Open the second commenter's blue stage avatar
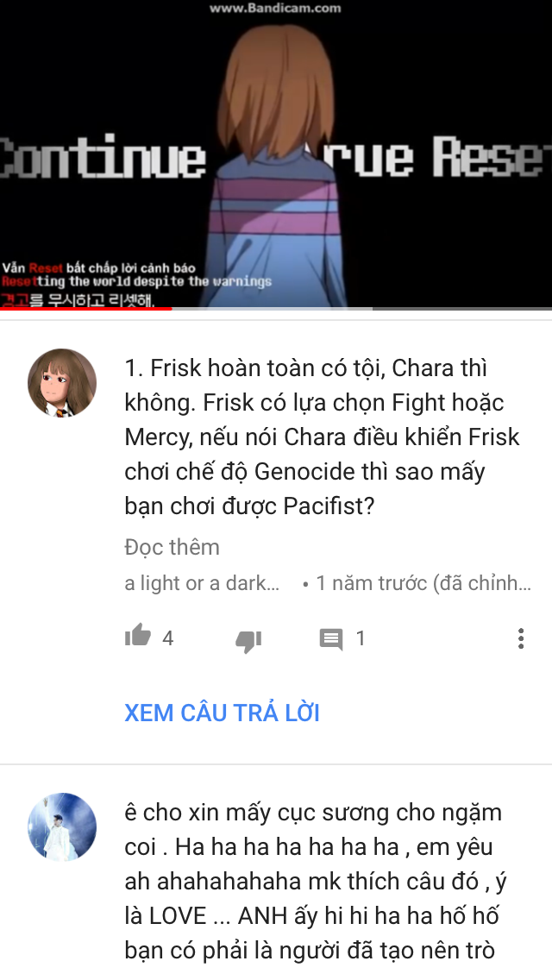 [62, 827]
